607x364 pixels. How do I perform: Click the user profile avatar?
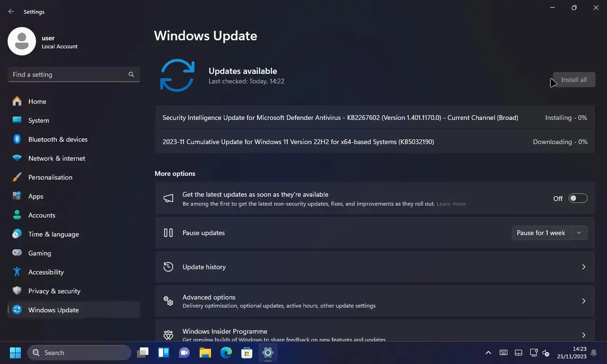[22, 41]
